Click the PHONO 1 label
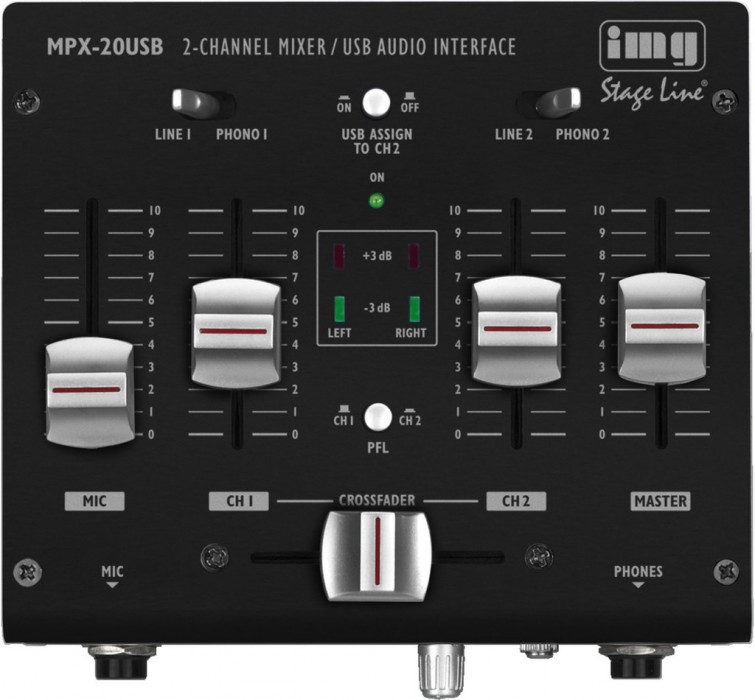Image resolution: width=755 pixels, height=700 pixels. click(x=242, y=134)
